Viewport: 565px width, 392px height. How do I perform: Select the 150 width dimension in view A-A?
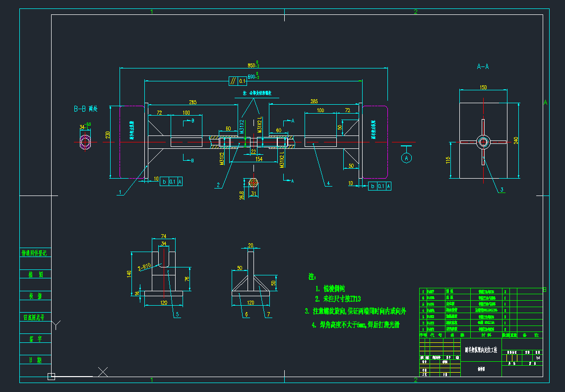(x=483, y=87)
